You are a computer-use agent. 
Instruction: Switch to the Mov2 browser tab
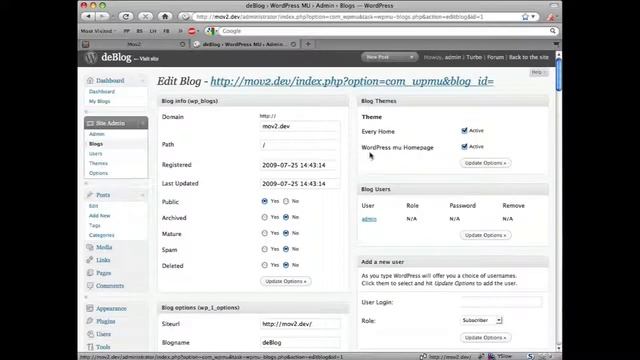tap(135, 44)
